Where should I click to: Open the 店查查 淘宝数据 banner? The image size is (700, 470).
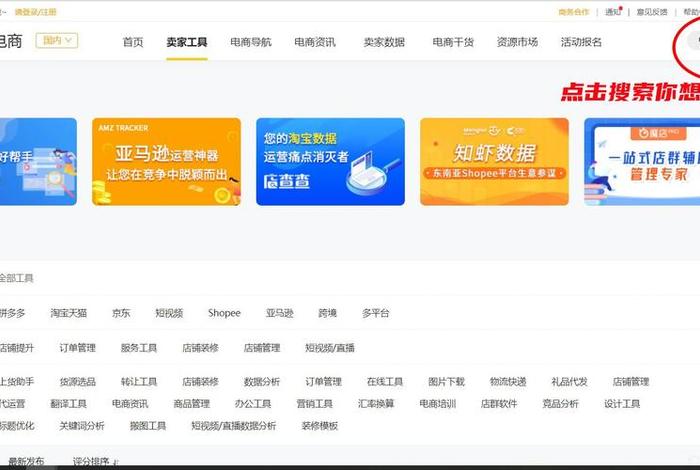pos(330,162)
